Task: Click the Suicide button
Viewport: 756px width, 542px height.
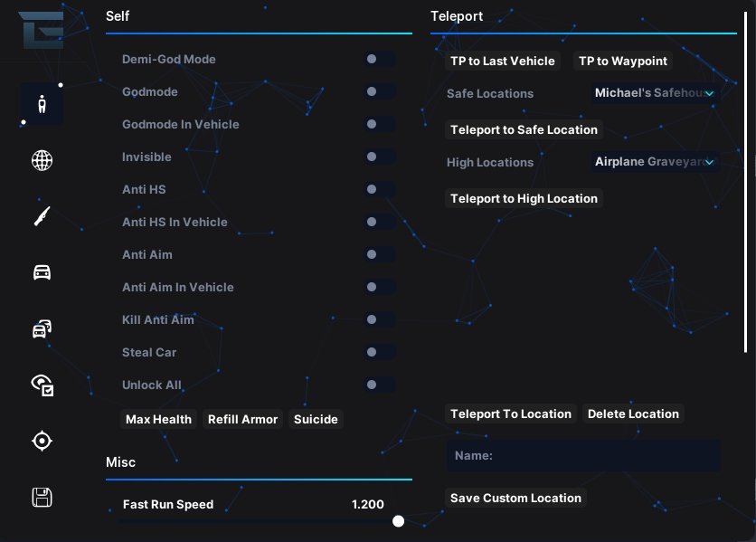Action: (x=316, y=419)
